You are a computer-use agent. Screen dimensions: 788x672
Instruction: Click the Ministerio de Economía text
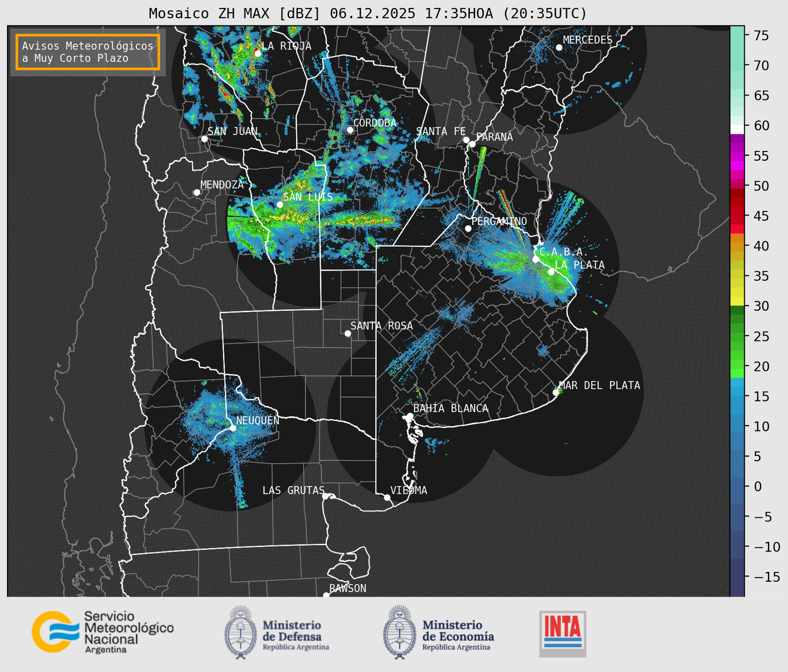[458, 630]
